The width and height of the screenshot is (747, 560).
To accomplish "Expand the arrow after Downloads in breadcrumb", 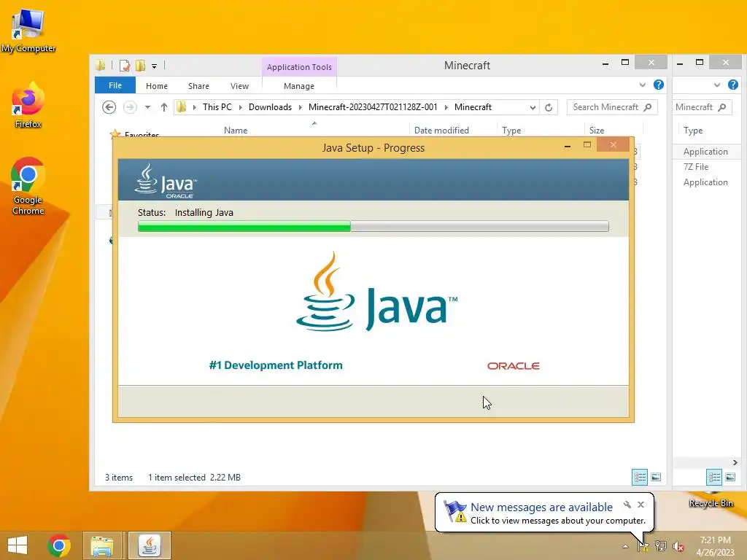I will click(x=300, y=108).
